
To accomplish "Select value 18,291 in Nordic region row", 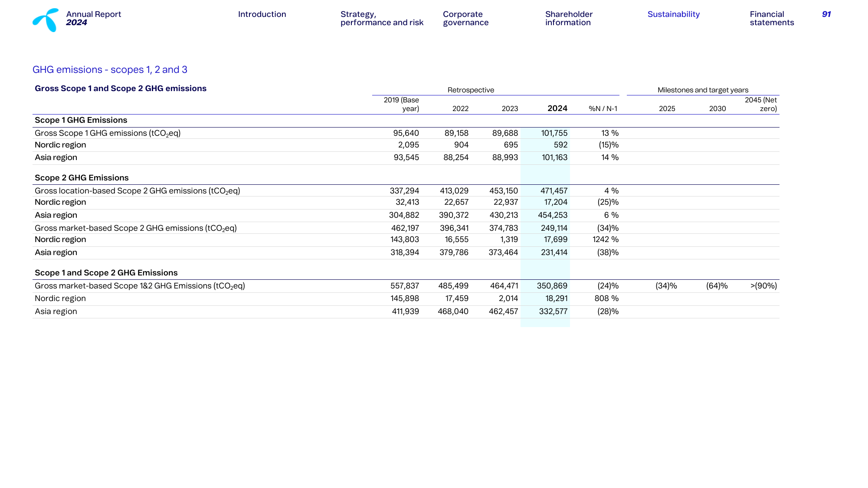I will click(x=557, y=298).
